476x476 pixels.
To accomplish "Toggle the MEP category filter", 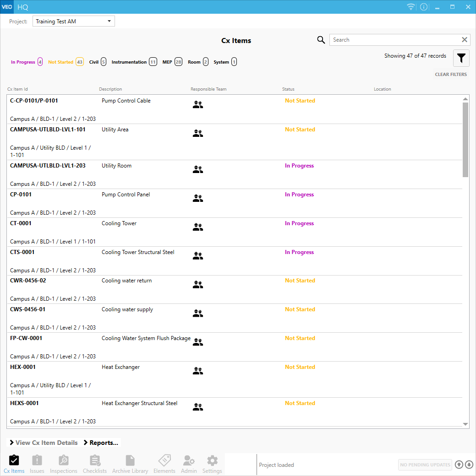I will [172, 62].
